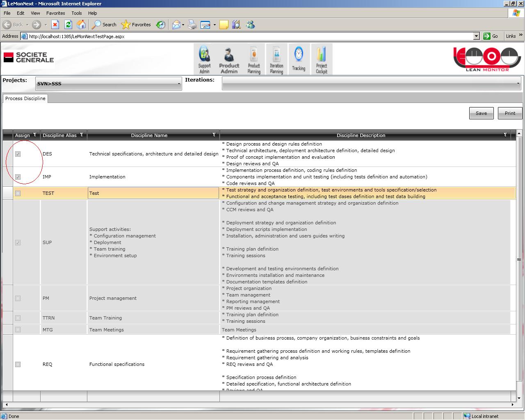Image resolution: width=525 pixels, height=420 pixels.
Task: Uncheck the Assign checkbox for DES
Action: tap(18, 154)
